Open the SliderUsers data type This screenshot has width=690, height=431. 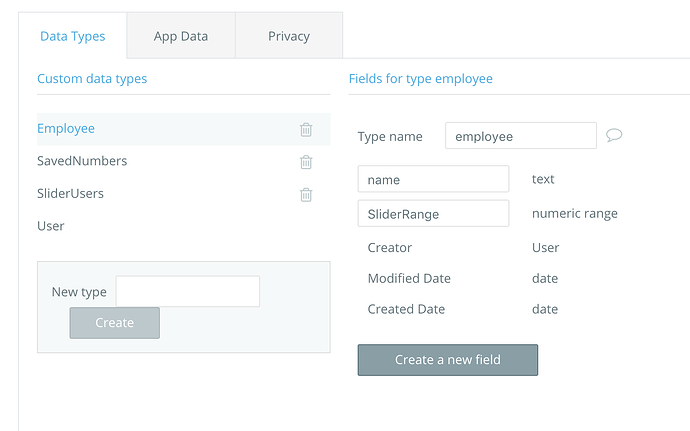click(70, 193)
